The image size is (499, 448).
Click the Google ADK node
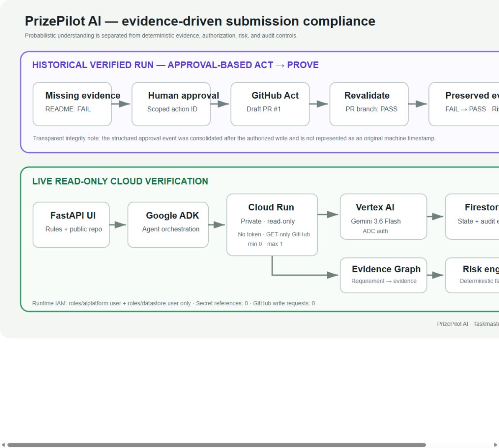(168, 225)
